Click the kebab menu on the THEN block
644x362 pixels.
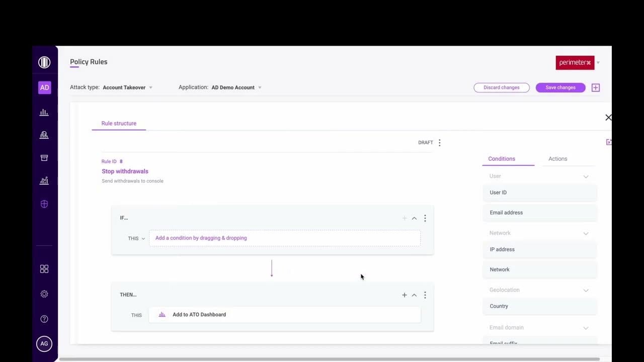tap(425, 295)
